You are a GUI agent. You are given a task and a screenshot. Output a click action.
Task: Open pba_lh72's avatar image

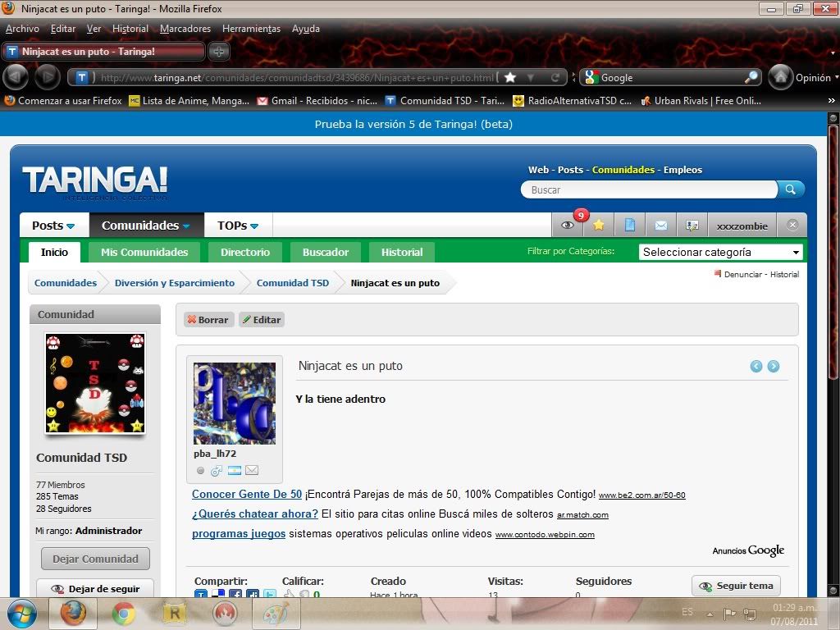click(x=235, y=403)
